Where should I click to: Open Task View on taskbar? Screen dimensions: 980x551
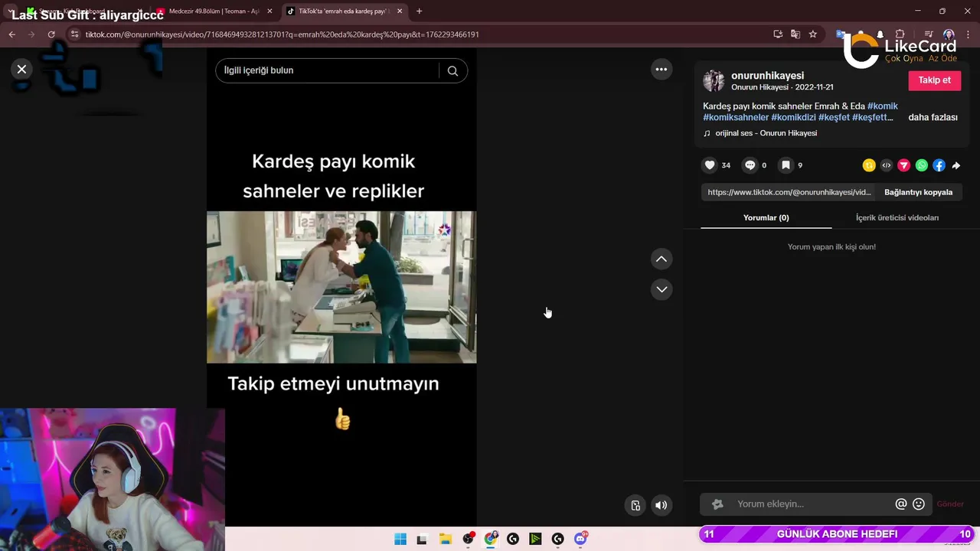[x=421, y=539]
